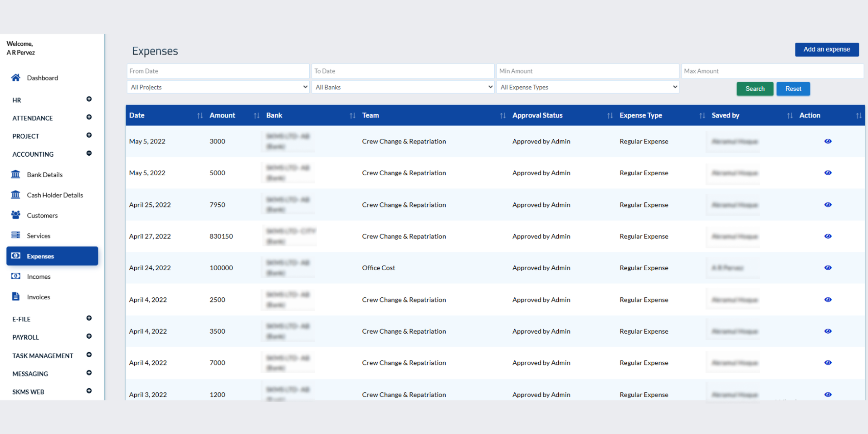Expand the TASK MANAGEMENT section plus icon

pos(89,355)
